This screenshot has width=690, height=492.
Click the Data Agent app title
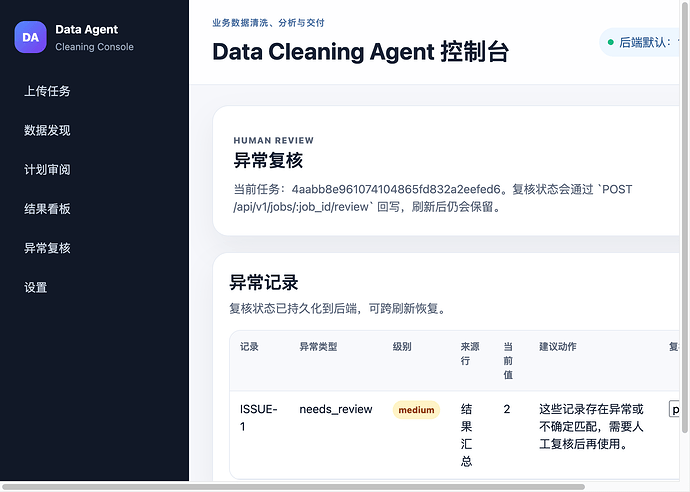[87, 29]
